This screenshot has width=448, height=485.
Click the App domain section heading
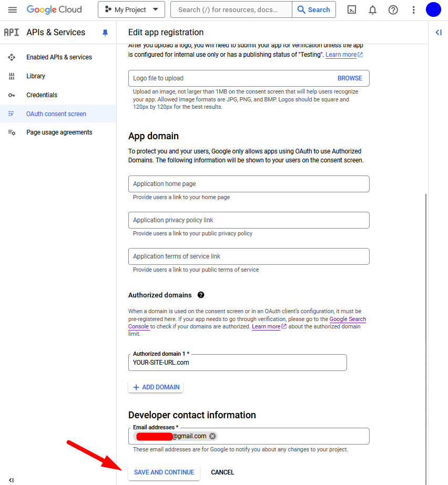[154, 136]
